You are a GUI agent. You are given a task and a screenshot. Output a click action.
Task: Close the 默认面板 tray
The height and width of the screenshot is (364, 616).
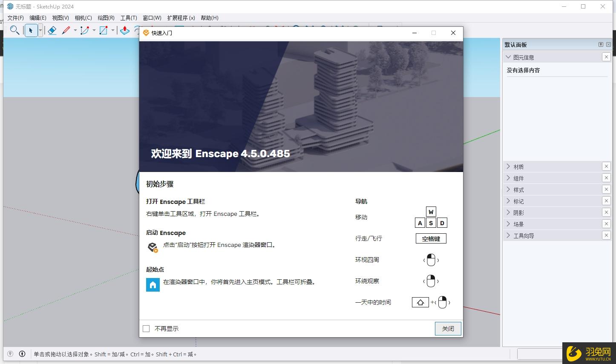[608, 45]
